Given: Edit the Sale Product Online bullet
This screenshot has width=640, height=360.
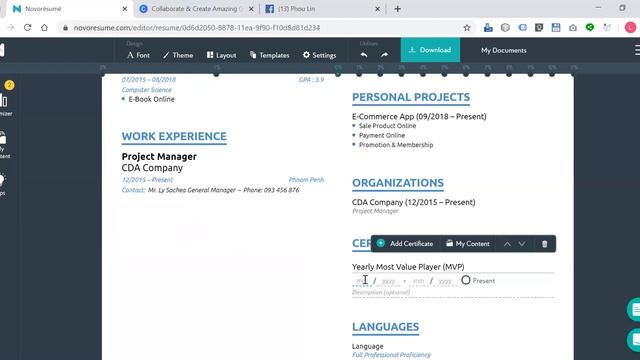Looking at the screenshot, I should coord(387,126).
